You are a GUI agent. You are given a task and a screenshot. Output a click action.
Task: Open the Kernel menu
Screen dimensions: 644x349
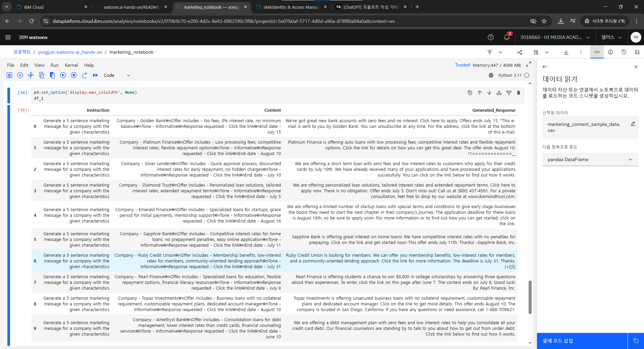(71, 65)
